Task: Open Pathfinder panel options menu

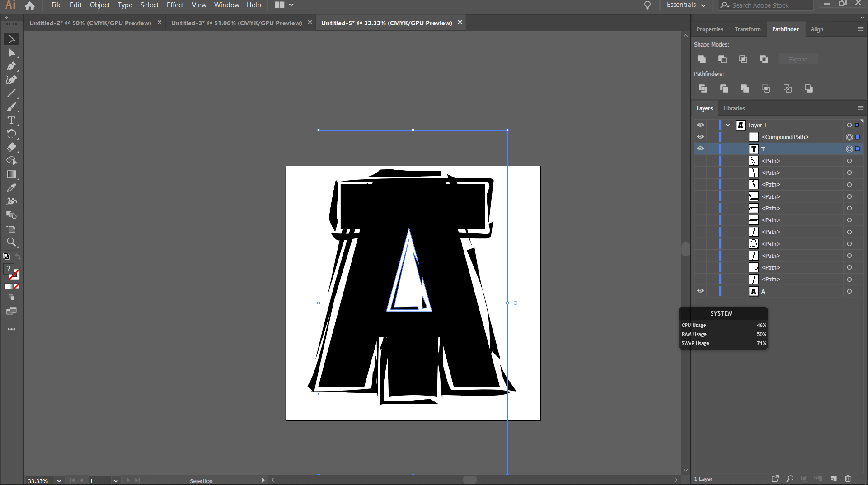Action: [x=861, y=29]
